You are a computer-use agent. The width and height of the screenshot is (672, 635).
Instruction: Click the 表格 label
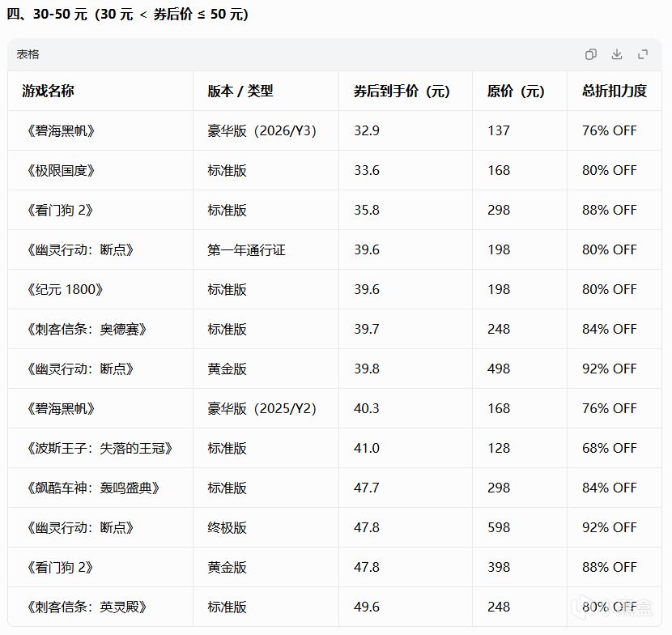pos(28,54)
